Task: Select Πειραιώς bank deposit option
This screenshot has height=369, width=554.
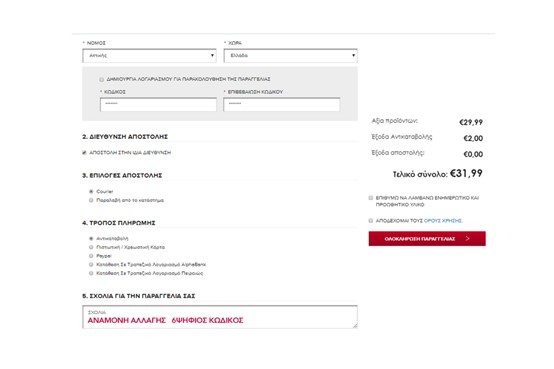Action: (91, 273)
